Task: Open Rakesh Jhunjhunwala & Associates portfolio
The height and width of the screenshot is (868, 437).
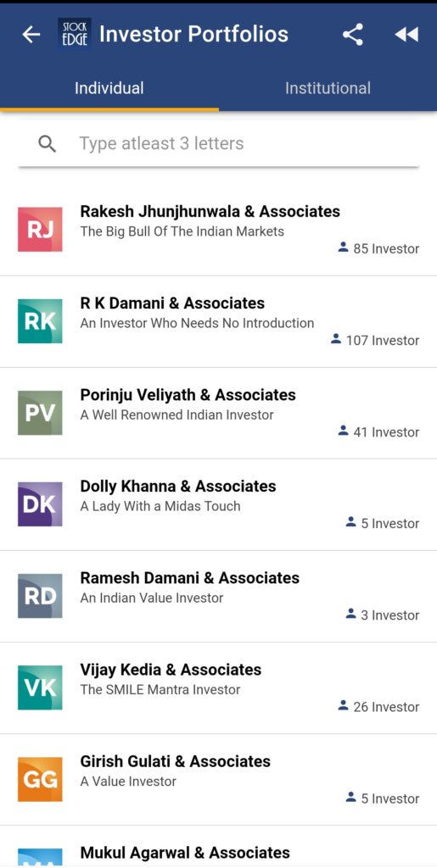Action: (x=218, y=230)
